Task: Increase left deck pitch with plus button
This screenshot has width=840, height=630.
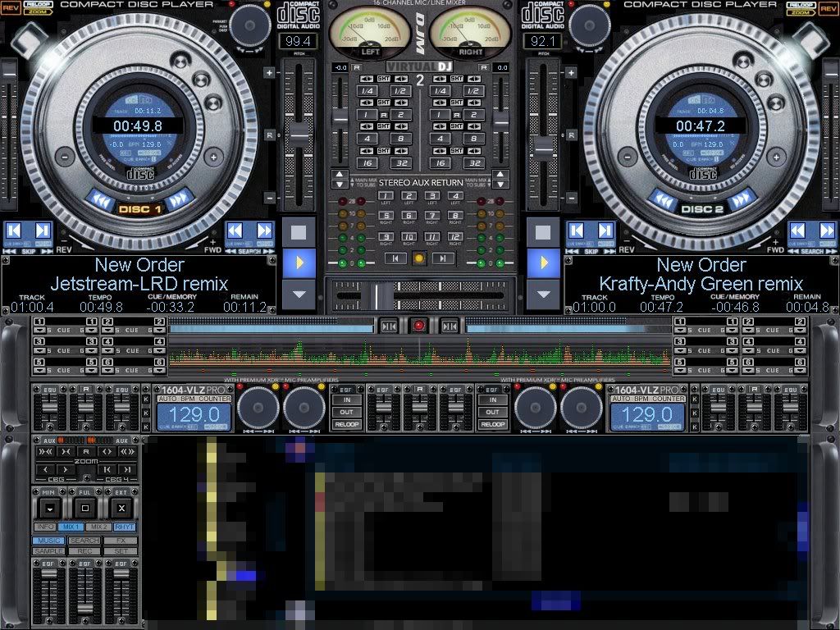Action: coord(269,72)
